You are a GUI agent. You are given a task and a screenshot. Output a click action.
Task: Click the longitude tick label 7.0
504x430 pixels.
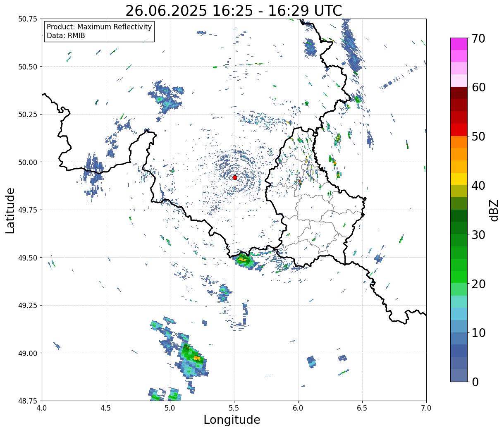tap(426, 408)
